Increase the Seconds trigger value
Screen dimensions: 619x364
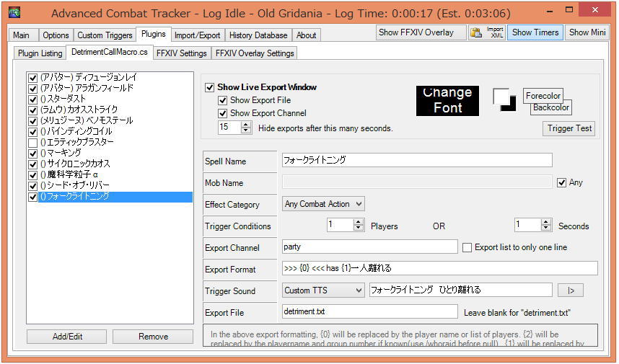546,222
